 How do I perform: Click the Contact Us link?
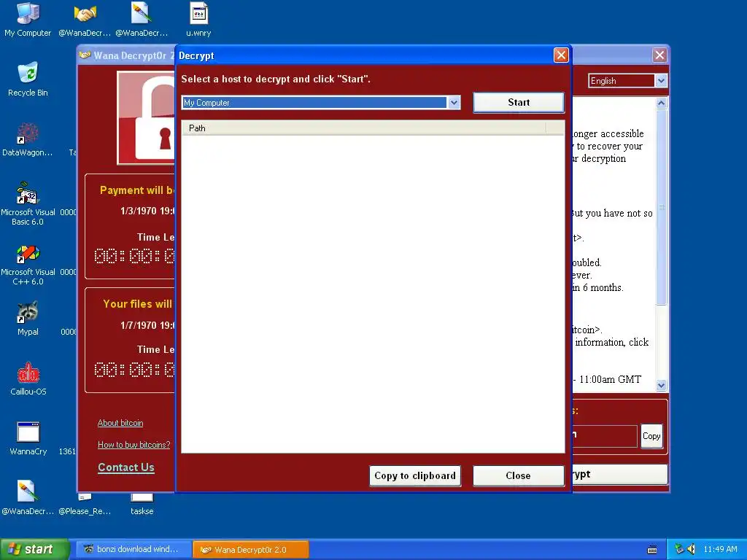126,467
